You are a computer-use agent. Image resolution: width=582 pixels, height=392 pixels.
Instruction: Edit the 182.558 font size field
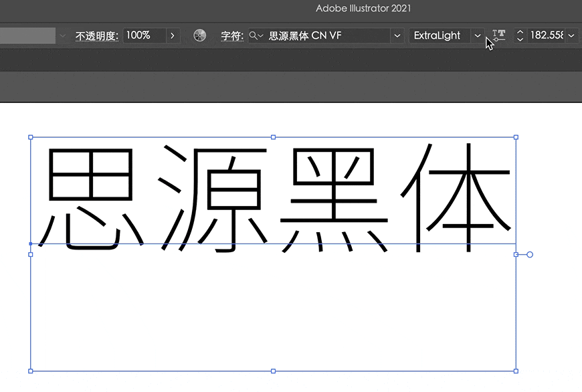tap(547, 35)
